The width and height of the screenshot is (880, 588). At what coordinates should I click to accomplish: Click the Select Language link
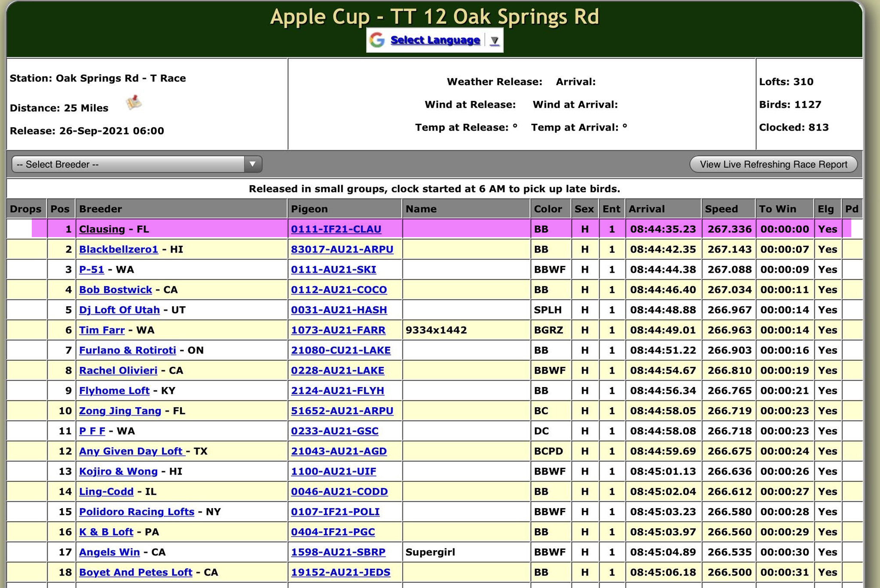[x=435, y=40]
